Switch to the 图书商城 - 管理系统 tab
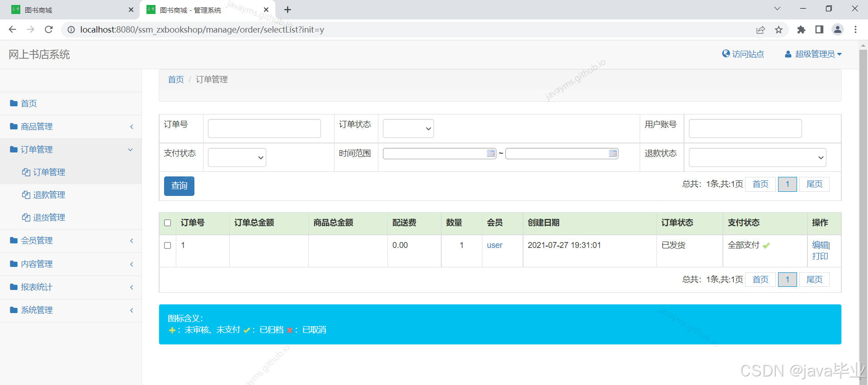The width and height of the screenshot is (868, 385). pos(208,10)
